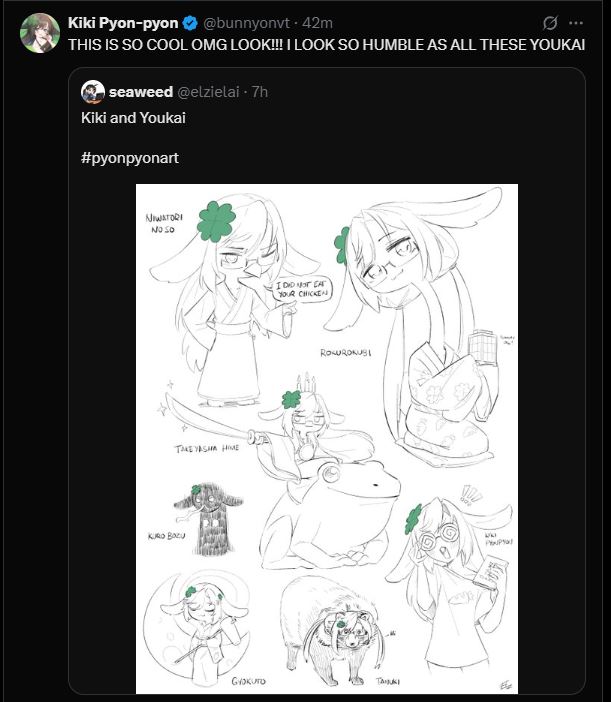Click seaweed's small profile avatar
This screenshot has height=702, width=611.
(93, 92)
